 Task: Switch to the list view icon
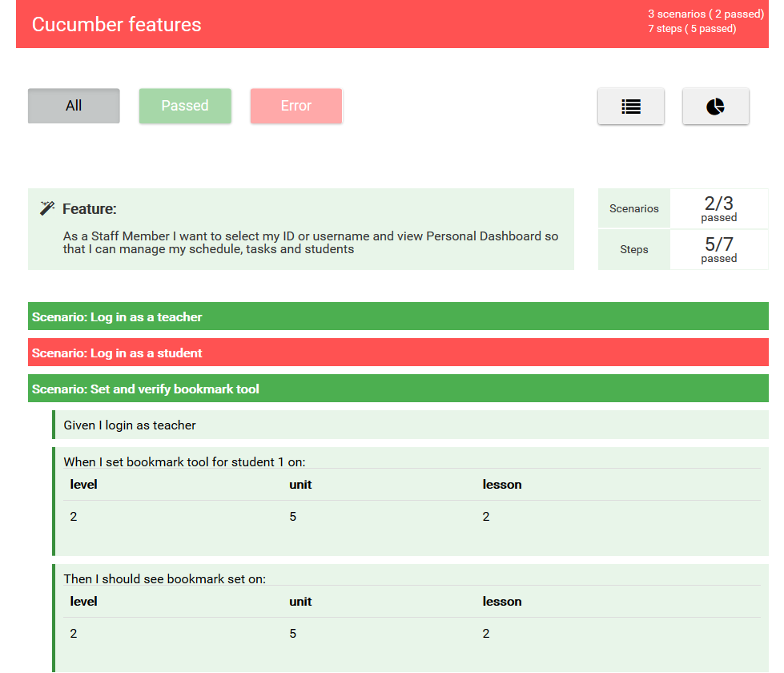point(631,107)
